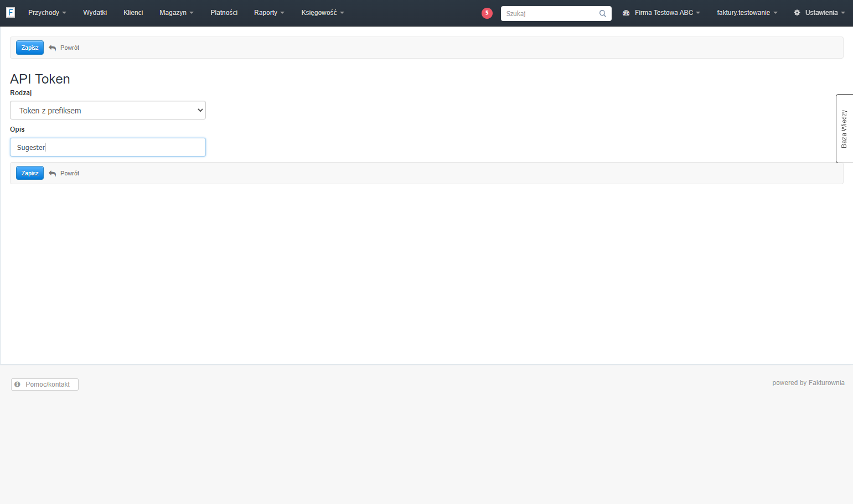The width and height of the screenshot is (853, 504).
Task: Open the faktury.testowanie account dropdown
Action: pos(747,13)
